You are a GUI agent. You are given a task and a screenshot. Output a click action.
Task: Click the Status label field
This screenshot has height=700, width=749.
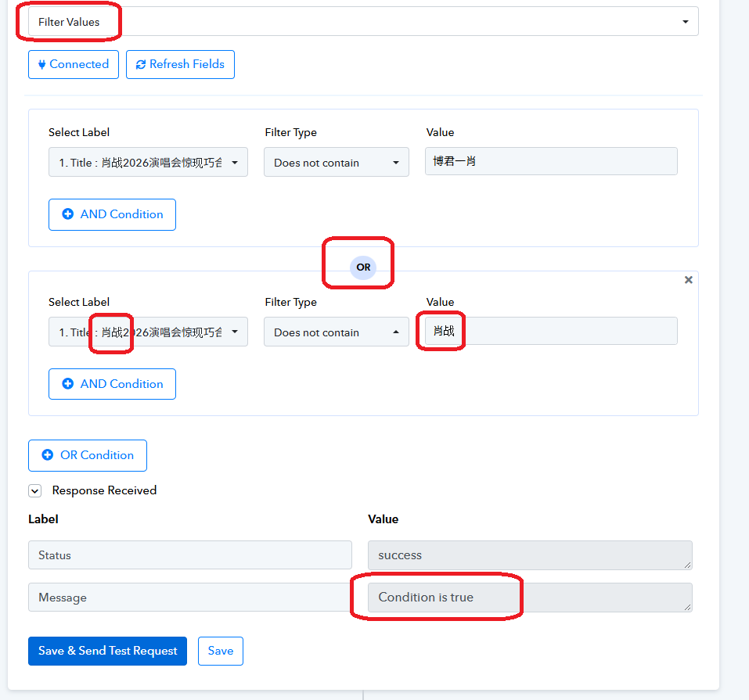(190, 555)
